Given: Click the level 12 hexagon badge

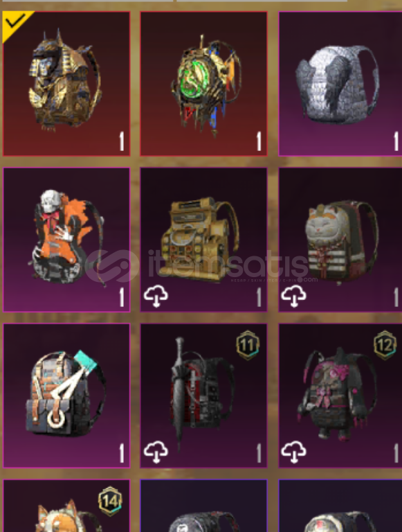Looking at the screenshot, I should click(x=385, y=346).
